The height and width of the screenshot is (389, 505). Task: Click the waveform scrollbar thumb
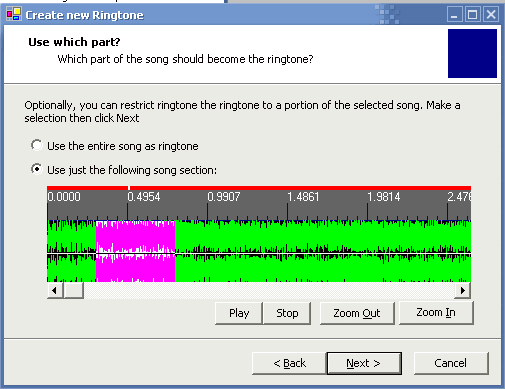[73, 290]
